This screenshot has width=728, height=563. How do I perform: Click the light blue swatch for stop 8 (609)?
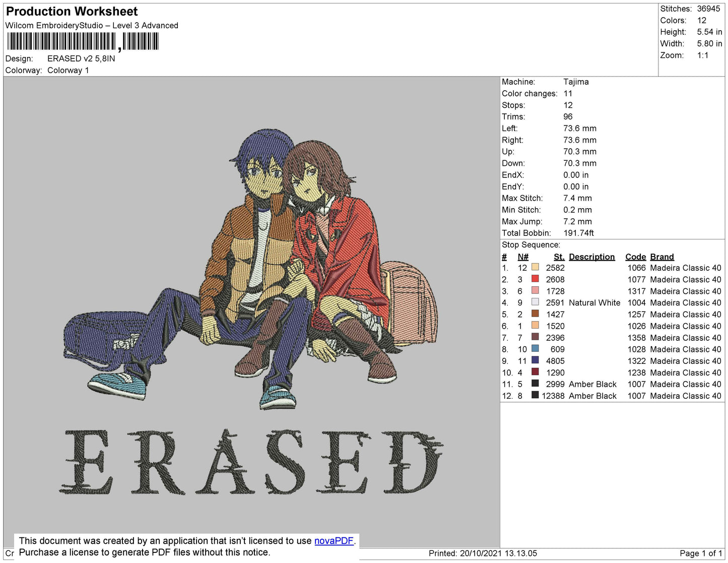535,348
